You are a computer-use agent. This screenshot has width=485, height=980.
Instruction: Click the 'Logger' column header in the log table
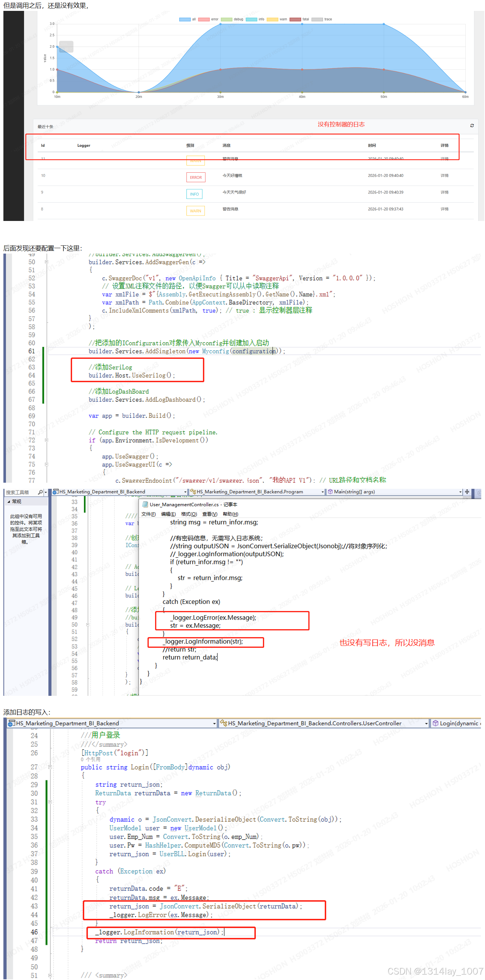point(84,145)
